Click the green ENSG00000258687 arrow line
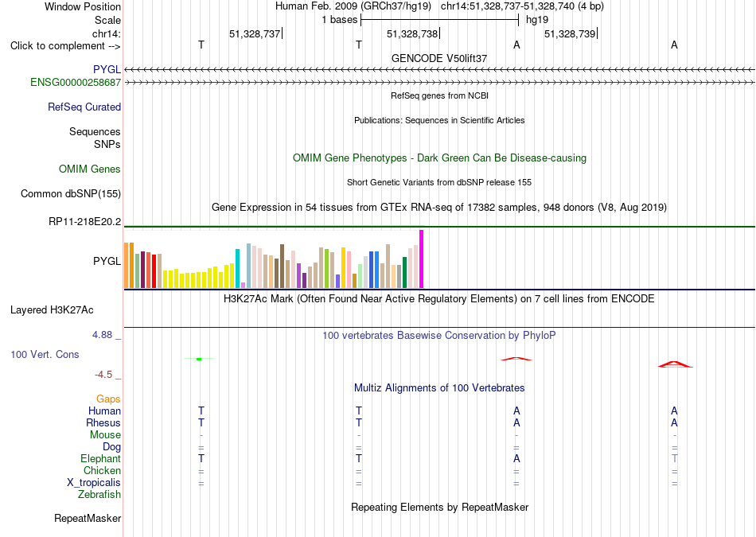 pyautogui.click(x=439, y=83)
